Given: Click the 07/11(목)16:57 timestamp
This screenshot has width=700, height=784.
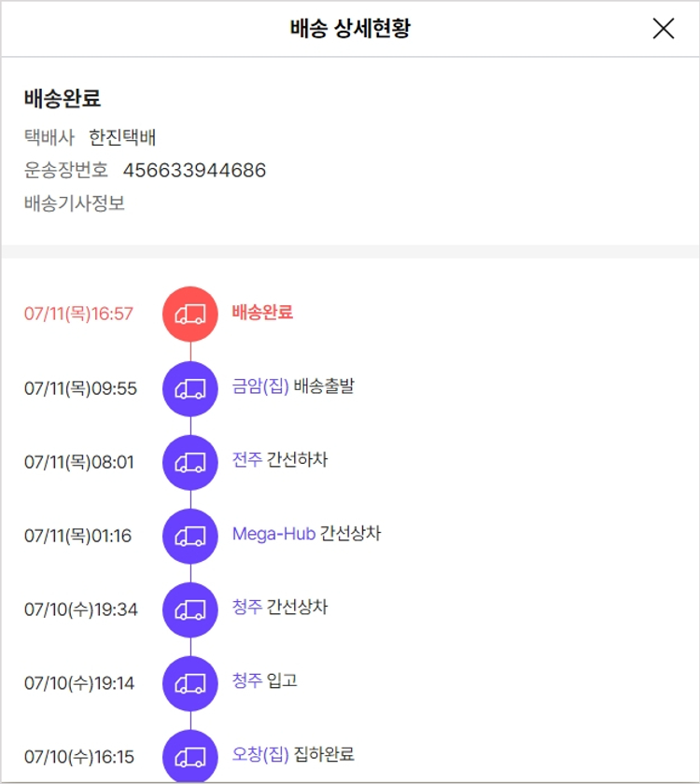Looking at the screenshot, I should (x=78, y=314).
